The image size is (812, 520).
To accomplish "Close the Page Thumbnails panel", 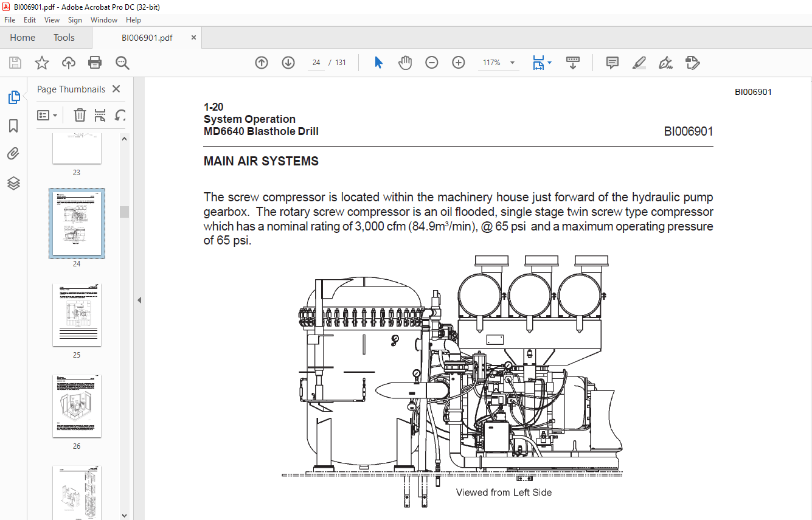I will click(117, 89).
